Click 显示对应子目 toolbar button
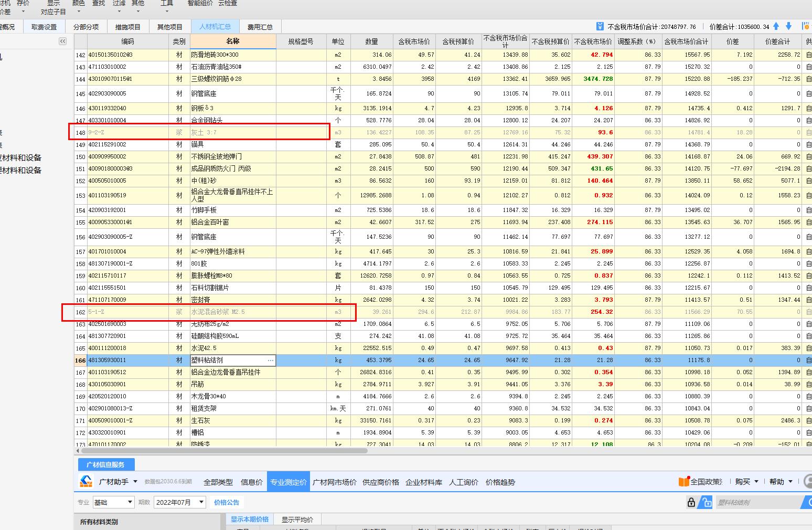This screenshot has height=530, width=812. click(x=54, y=7)
